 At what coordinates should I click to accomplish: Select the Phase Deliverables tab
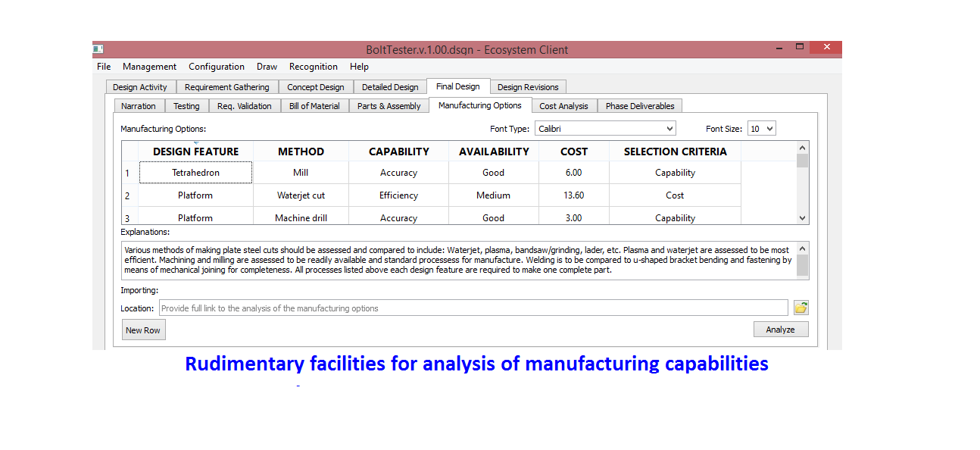tap(640, 106)
